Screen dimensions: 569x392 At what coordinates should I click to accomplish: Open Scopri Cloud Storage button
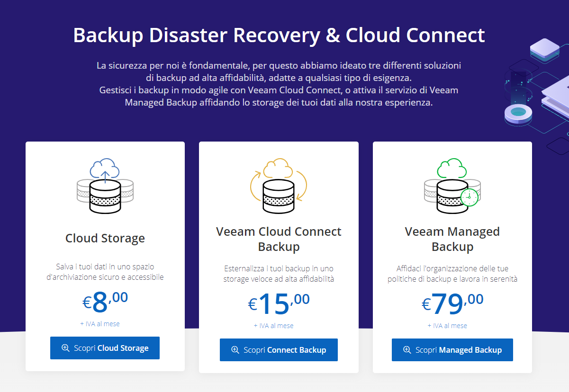pos(105,348)
